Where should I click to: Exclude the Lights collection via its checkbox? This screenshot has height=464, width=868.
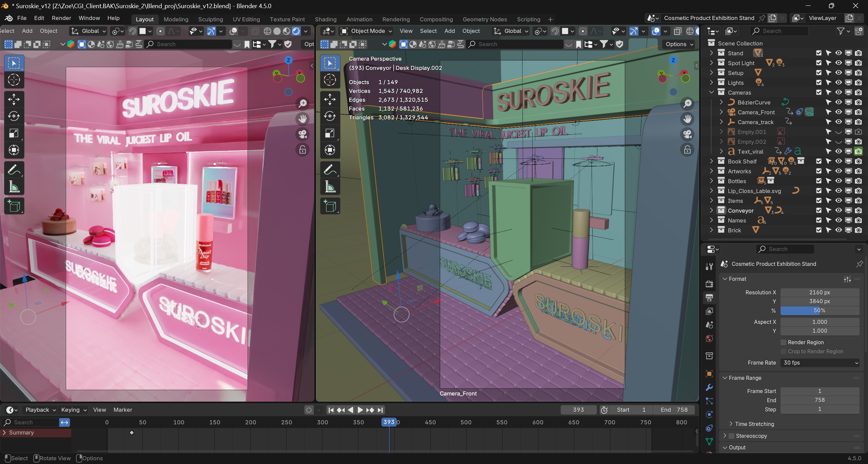click(819, 83)
